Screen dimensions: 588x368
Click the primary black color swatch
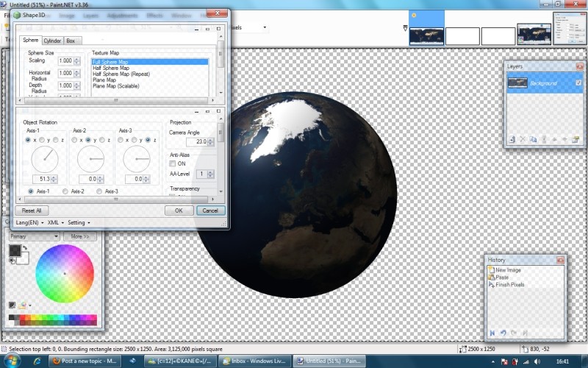15,251
